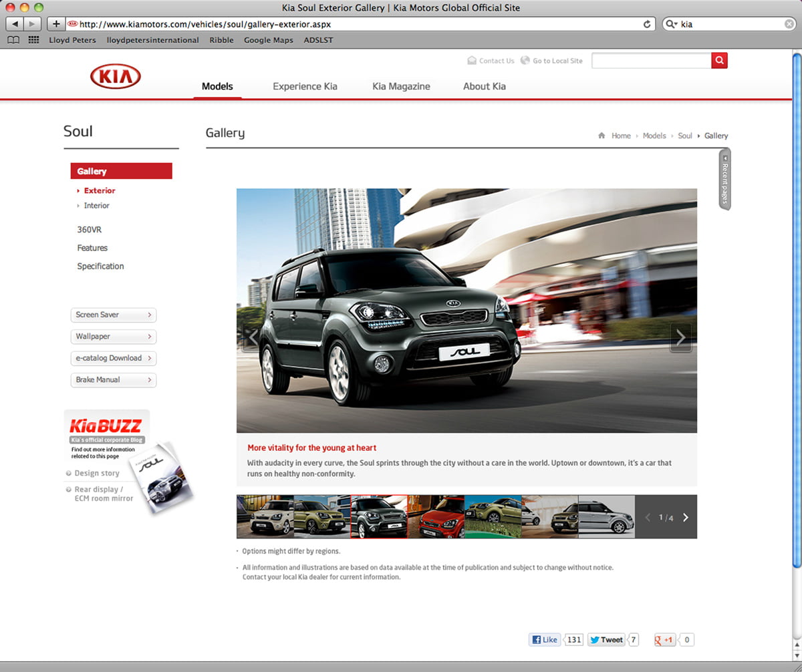
Task: Go to previous thumbnail page arrow
Action: coord(647,517)
